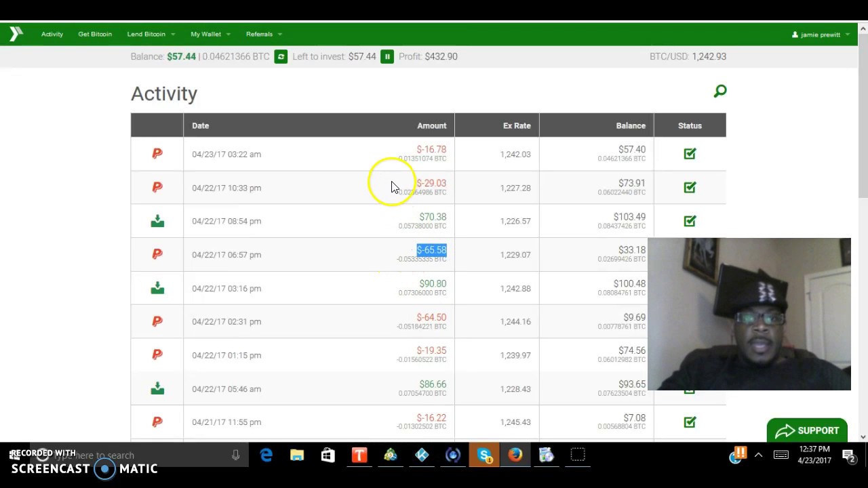
Task: Expand the My Wallet dropdown
Action: [210, 34]
